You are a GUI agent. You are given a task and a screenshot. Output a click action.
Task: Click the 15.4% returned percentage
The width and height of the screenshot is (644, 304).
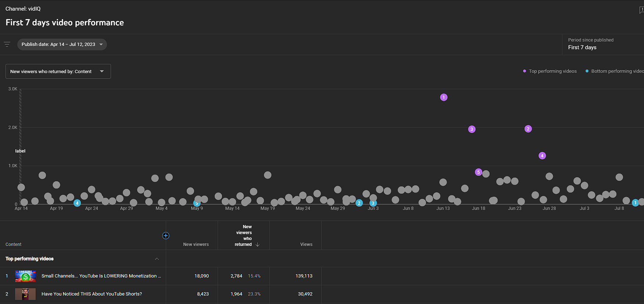[254, 276]
